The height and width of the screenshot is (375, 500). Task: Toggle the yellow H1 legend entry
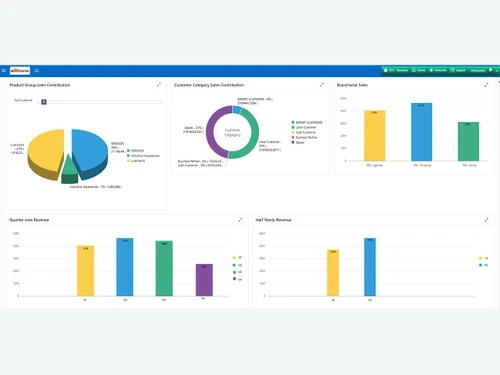click(x=483, y=258)
